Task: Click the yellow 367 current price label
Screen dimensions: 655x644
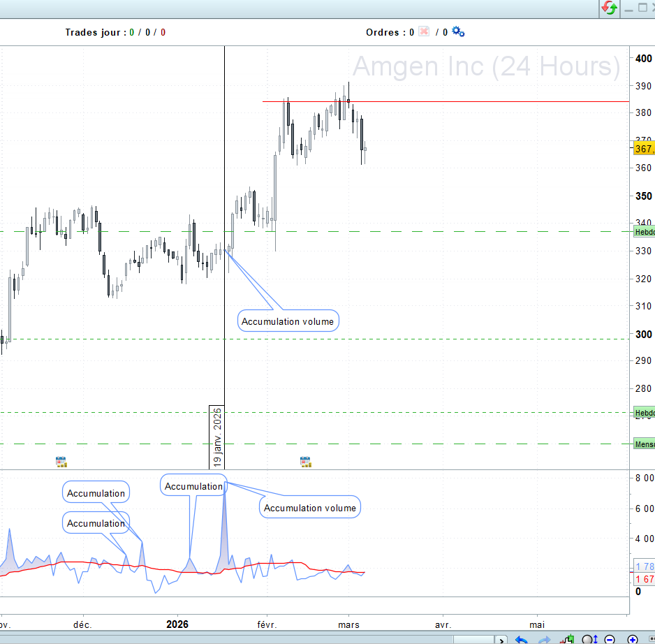Action: [644, 148]
